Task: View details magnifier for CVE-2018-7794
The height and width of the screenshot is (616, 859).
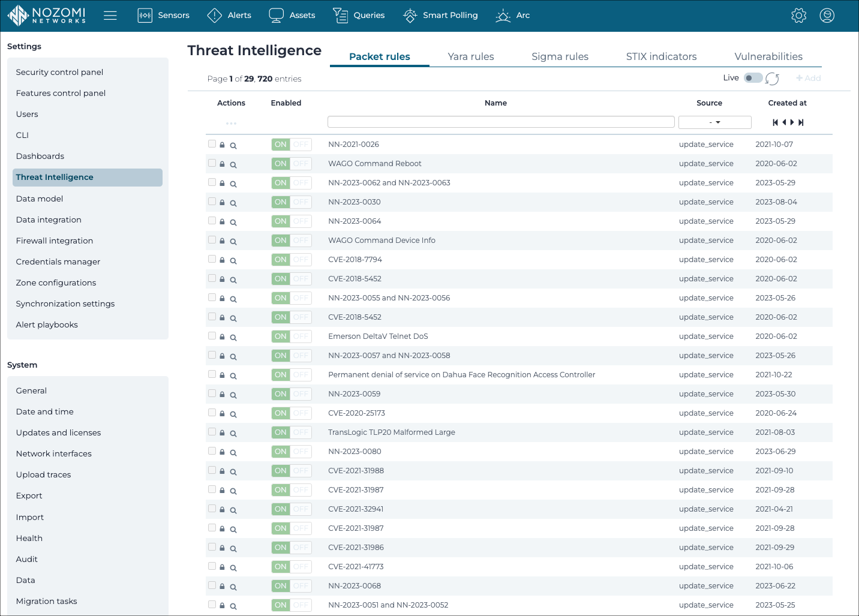Action: tap(233, 261)
